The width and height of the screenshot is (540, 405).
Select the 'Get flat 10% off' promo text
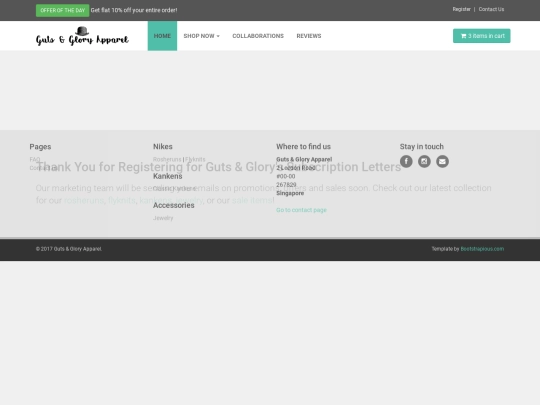point(134,10)
